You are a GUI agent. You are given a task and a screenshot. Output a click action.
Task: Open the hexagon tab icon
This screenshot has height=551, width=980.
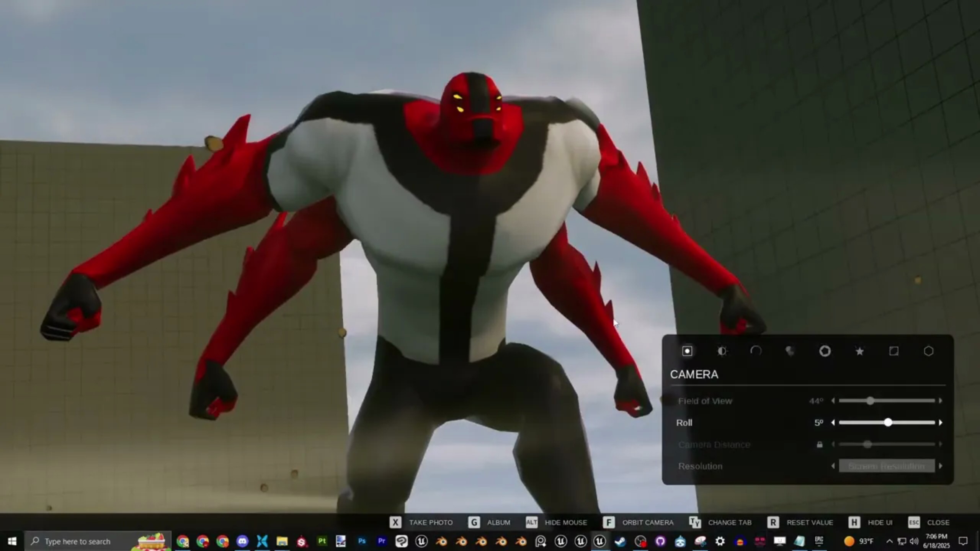coord(928,351)
